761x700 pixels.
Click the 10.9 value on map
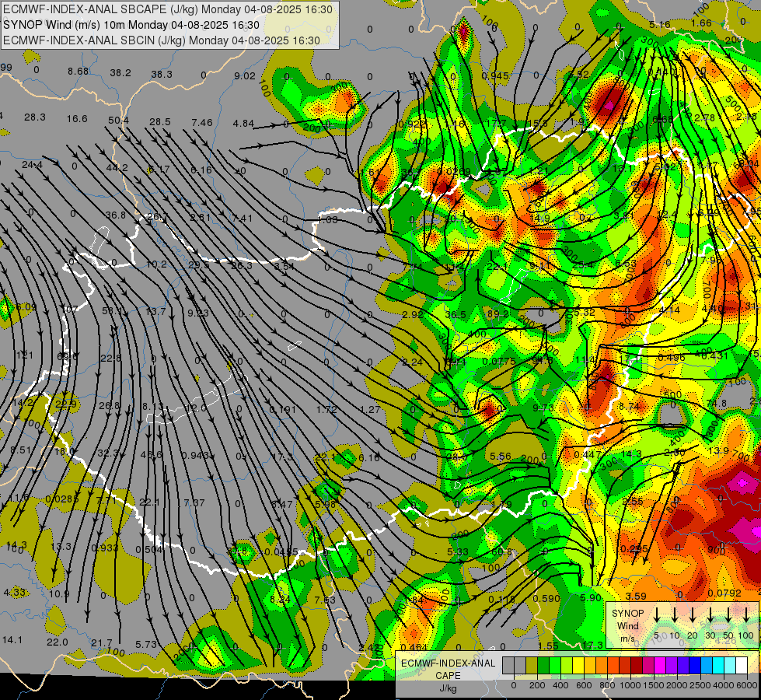pos(59,593)
